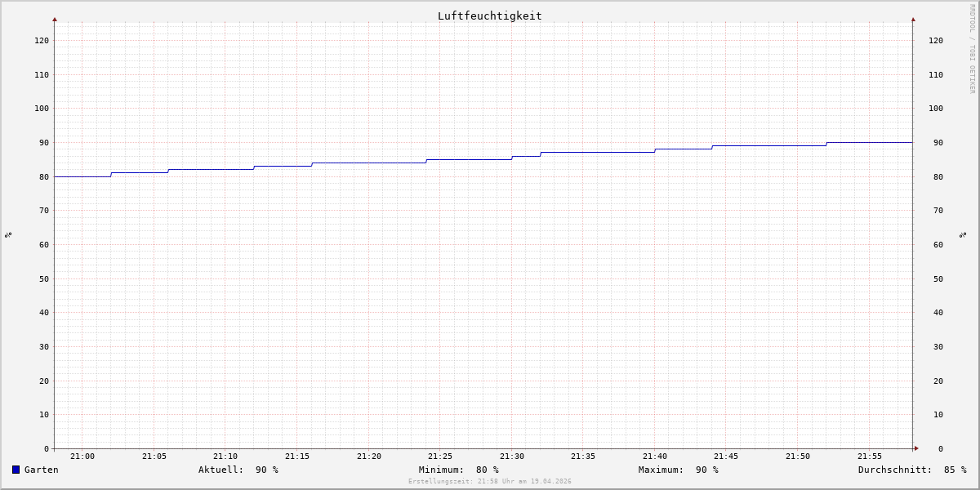Click the Durchschnitt: 85 % value
The width and height of the screenshot is (980, 490).
point(912,470)
